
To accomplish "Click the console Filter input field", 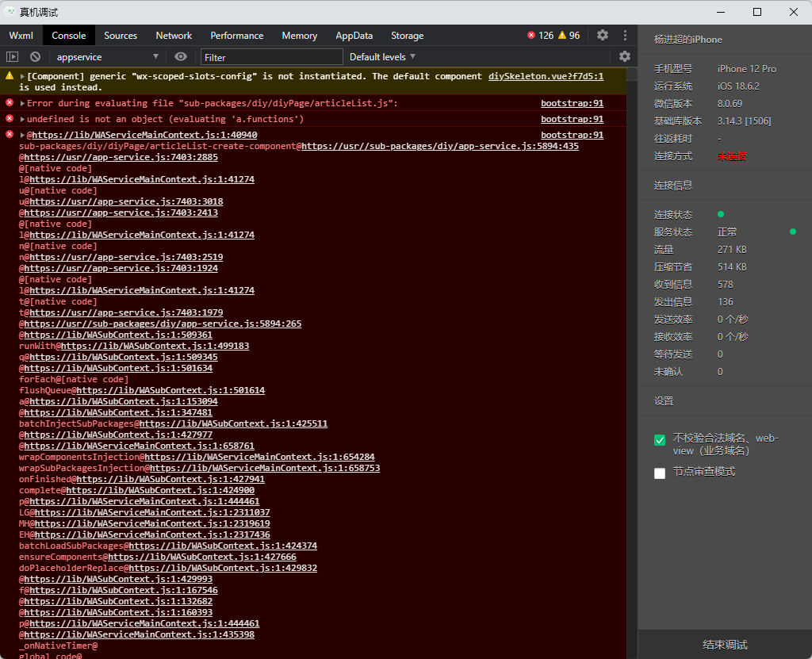I will coord(272,57).
